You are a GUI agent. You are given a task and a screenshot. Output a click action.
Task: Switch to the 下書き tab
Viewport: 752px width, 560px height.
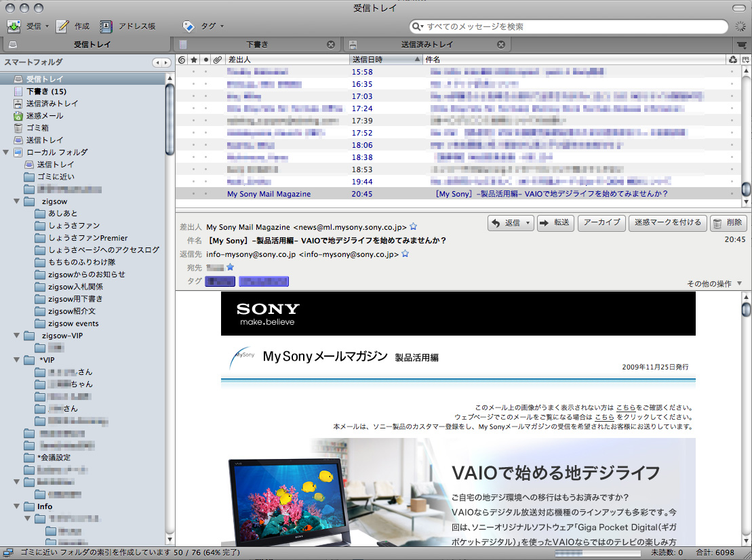click(257, 45)
